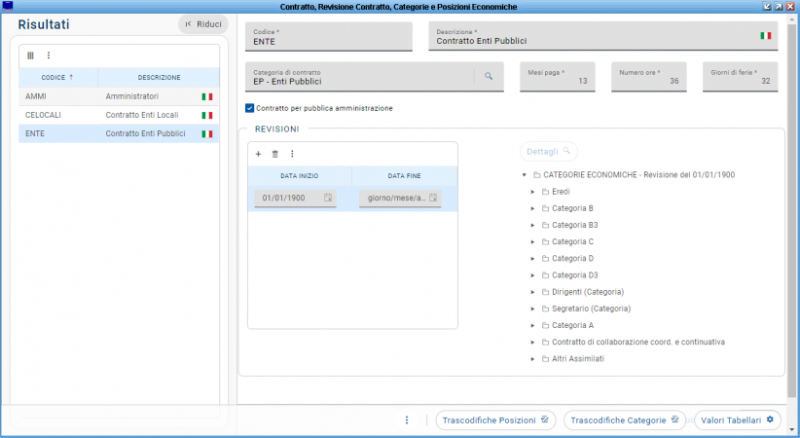This screenshot has height=438, width=800.
Task: Click the Giorni di ferie field
Action: click(x=740, y=77)
